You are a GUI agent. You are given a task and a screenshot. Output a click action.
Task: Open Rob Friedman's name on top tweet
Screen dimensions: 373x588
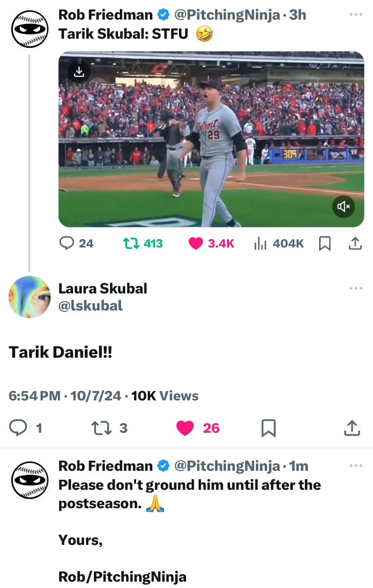[105, 15]
